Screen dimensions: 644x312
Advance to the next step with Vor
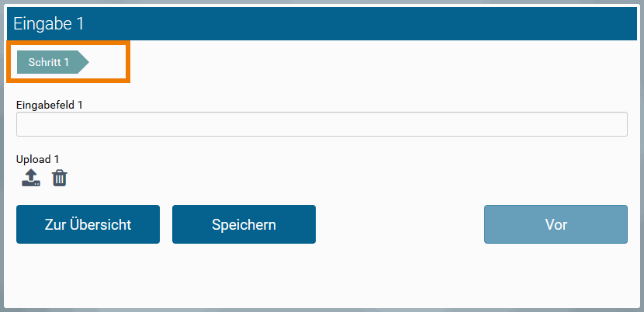556,224
